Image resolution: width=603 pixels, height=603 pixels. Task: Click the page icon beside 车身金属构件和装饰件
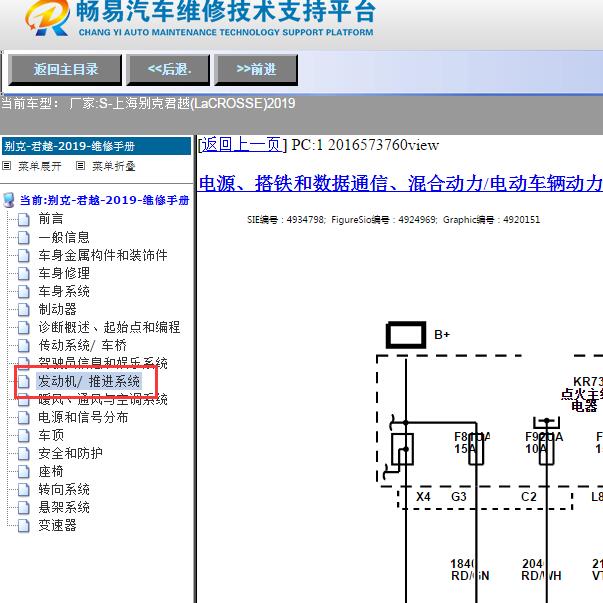[x=24, y=256]
